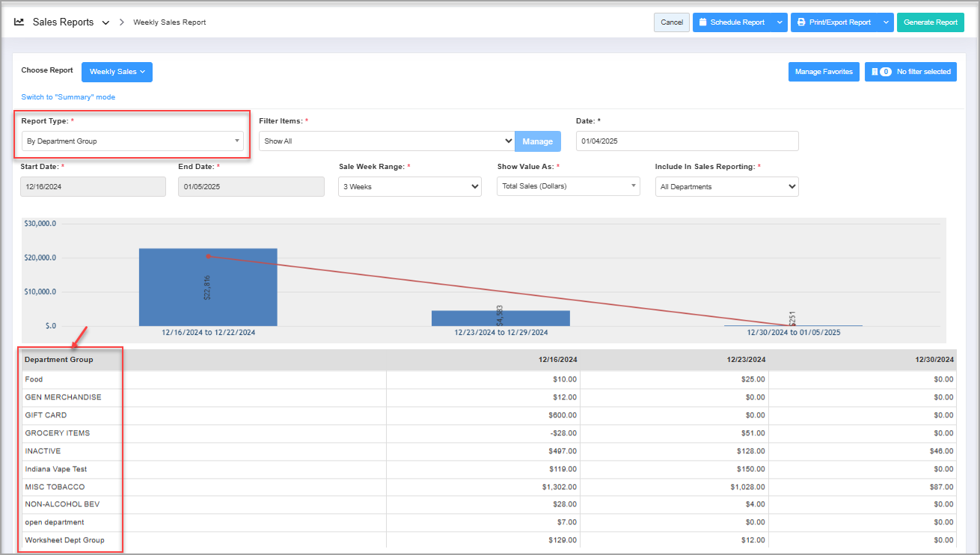Click the No filter selected button
Screen dimensions: 980x555
910,72
